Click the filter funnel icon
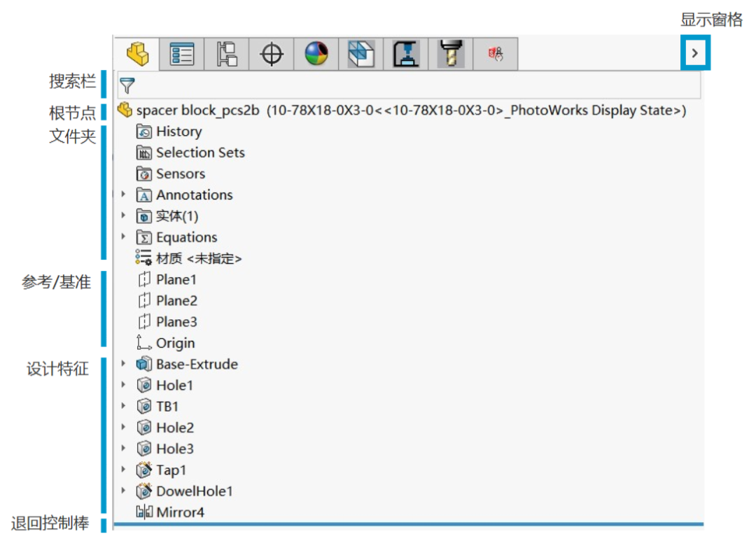This screenshot has width=756, height=541. click(x=127, y=86)
